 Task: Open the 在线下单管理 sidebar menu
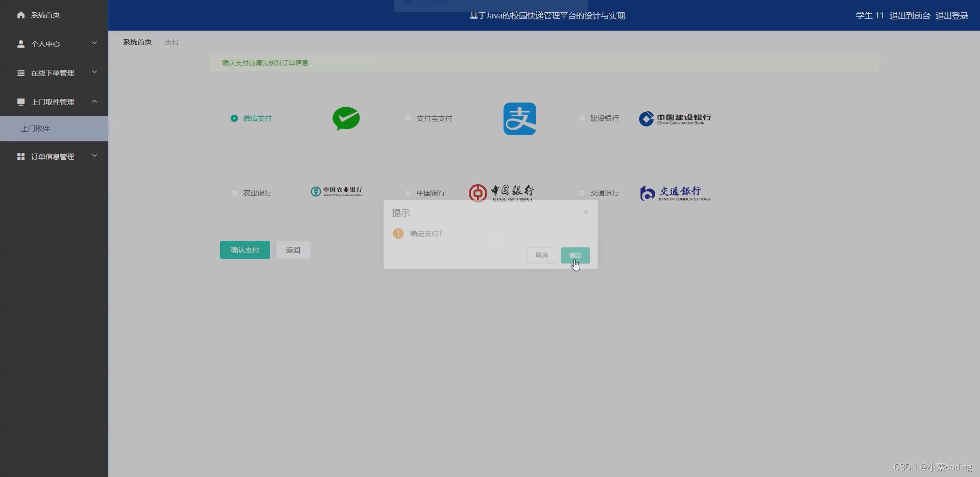pyautogui.click(x=54, y=73)
